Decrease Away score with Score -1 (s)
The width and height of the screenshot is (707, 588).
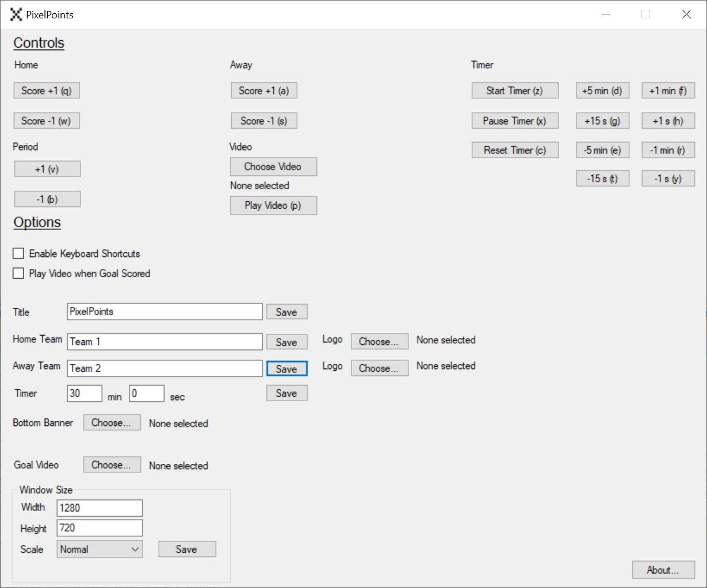264,121
